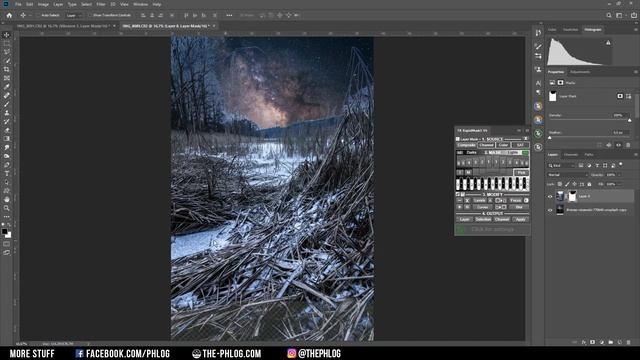640x360 pixels.
Task: Hide the bottom unsplash copy layer eye
Action: point(550,210)
